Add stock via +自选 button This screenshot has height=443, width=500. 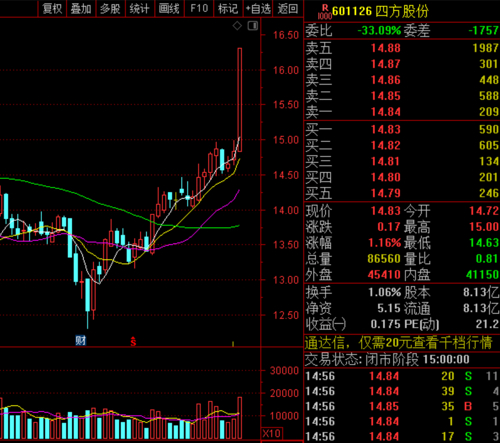[x=258, y=8]
